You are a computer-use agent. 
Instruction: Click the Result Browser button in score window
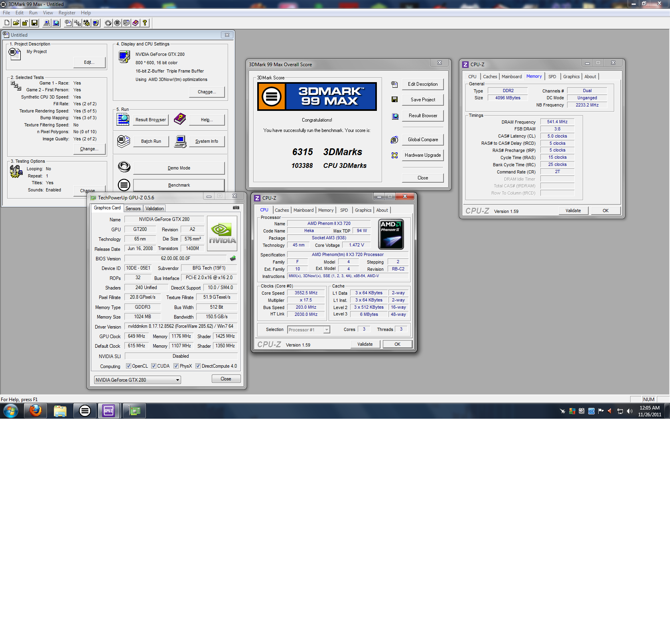click(x=423, y=116)
